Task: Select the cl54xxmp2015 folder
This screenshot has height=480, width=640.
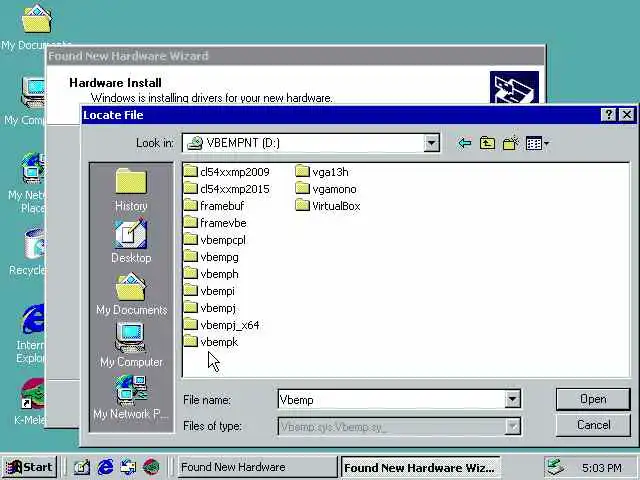Action: [x=227, y=189]
